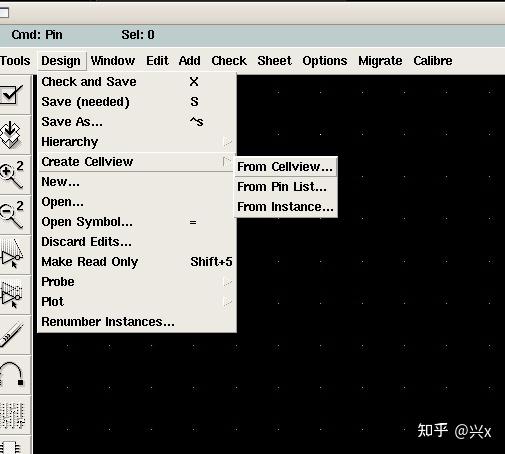The image size is (505, 454).
Task: Open the Add menu
Action: pos(189,61)
